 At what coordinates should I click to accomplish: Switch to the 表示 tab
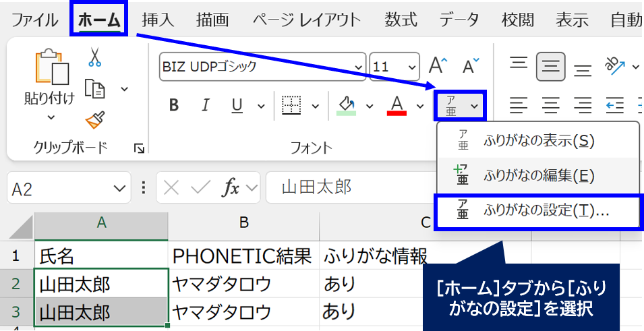coord(572,20)
